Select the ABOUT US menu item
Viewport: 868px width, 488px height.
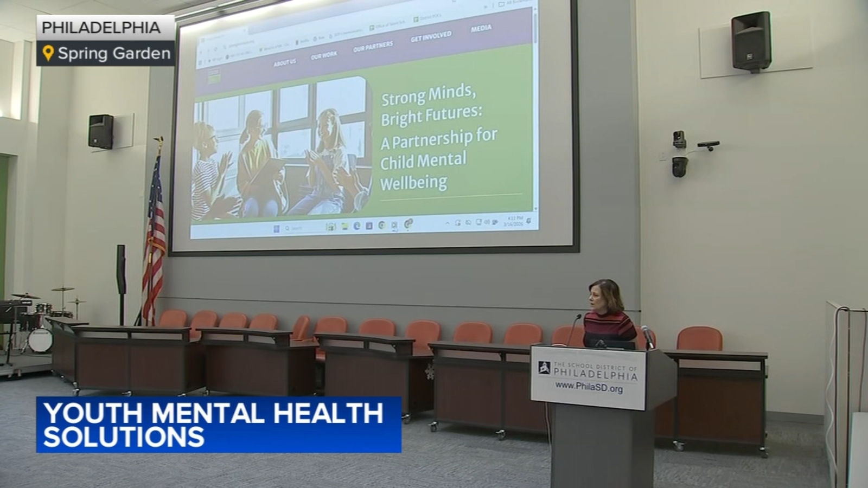tap(286, 61)
